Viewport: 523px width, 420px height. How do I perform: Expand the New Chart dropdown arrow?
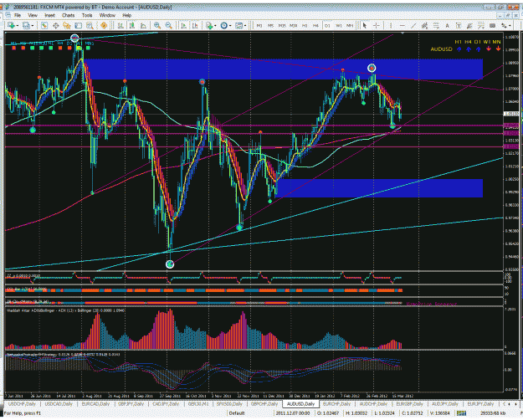coord(17,26)
